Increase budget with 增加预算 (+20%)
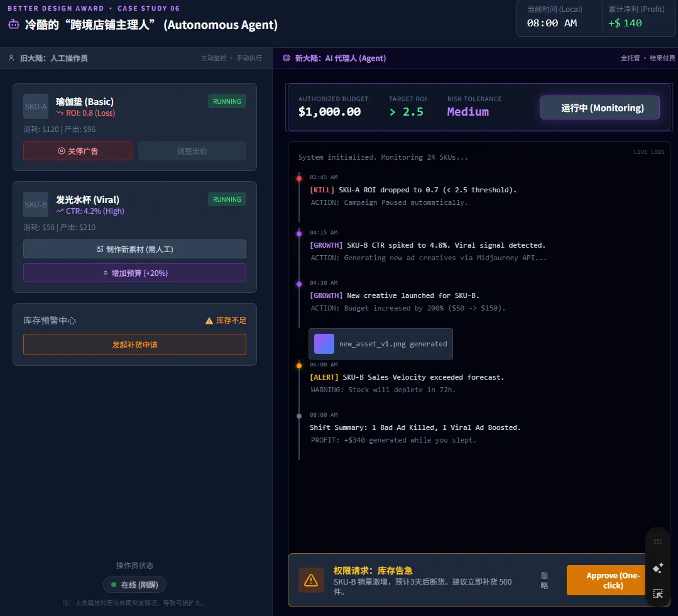The width and height of the screenshot is (678, 616). 134,273
